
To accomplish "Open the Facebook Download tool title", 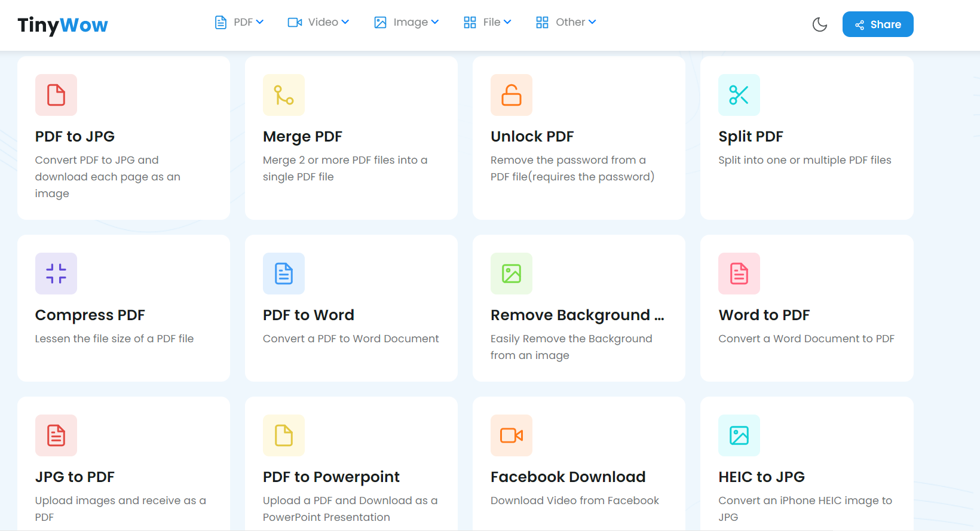I will click(x=568, y=477).
